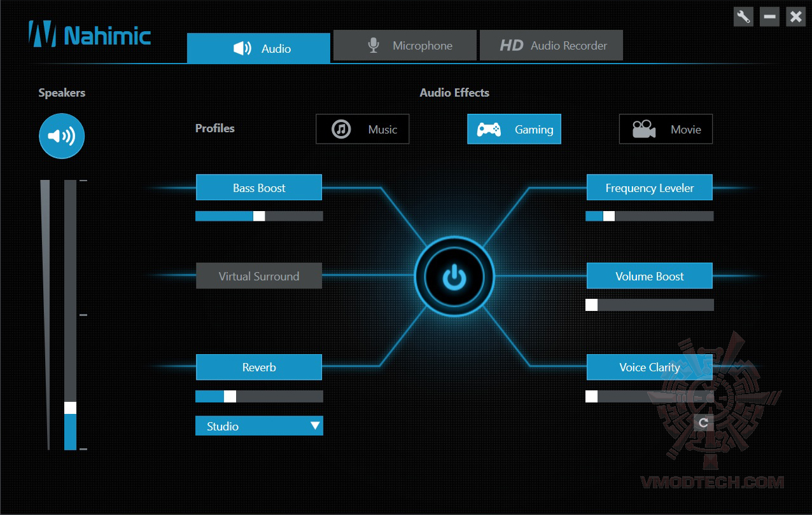Click the Bass Boost level slider
812x515 pixels.
259,216
